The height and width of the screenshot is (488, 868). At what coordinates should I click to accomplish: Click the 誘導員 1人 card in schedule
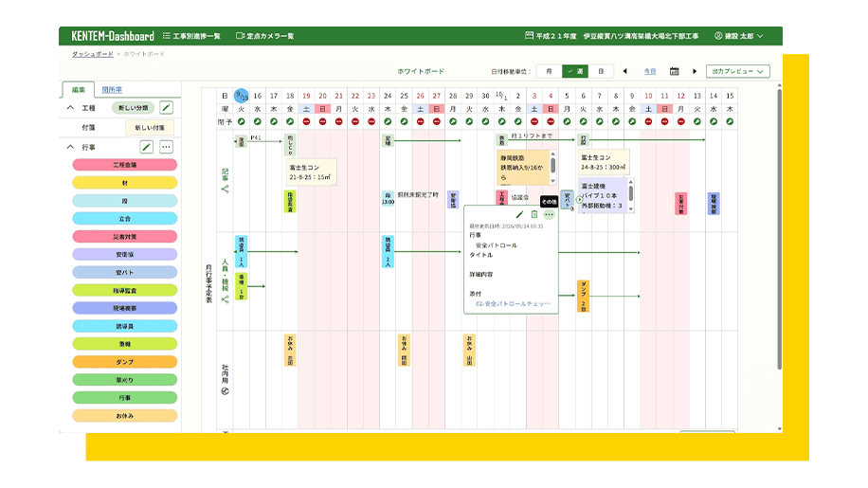241,251
